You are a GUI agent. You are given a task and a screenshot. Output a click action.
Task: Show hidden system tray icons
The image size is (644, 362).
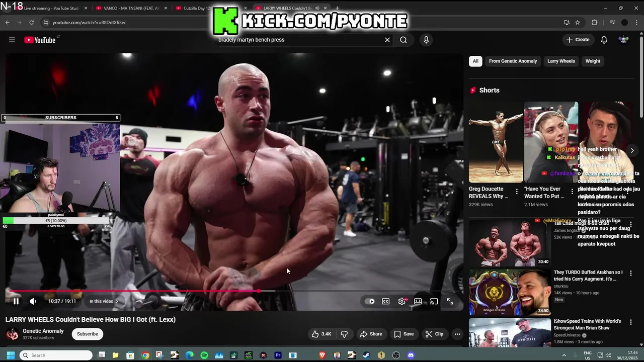563,355
